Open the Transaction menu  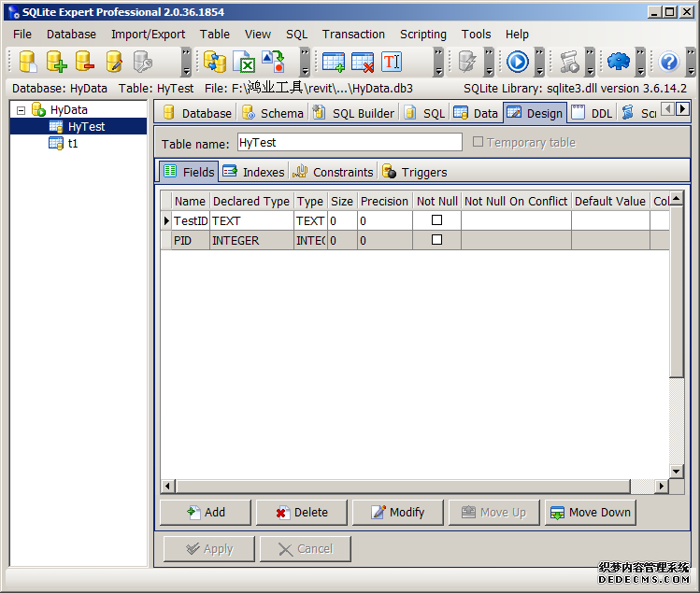click(x=353, y=34)
